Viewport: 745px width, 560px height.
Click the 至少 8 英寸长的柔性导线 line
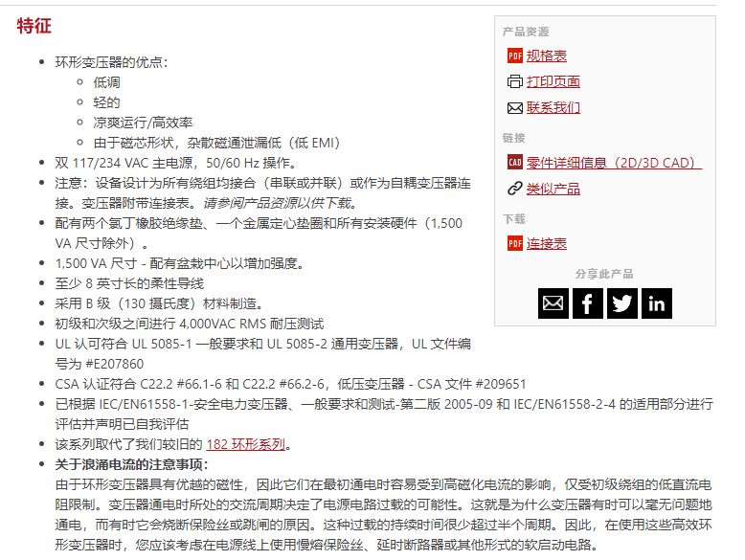click(x=129, y=283)
